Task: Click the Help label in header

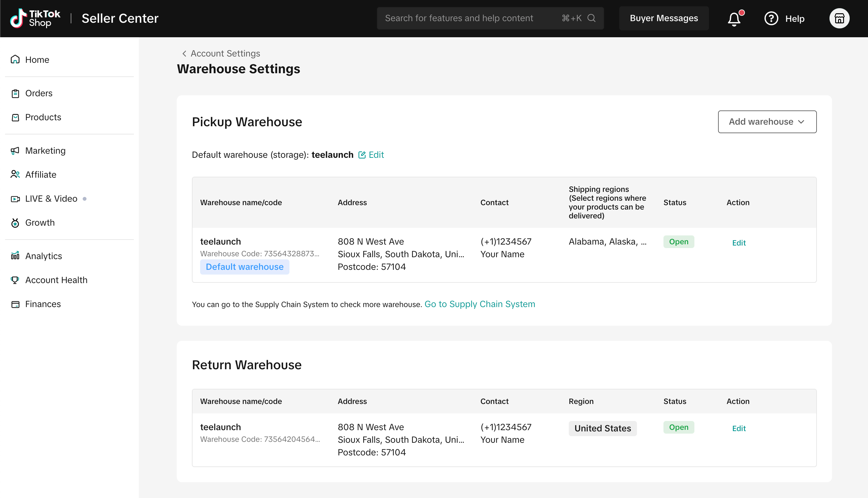Action: pyautogui.click(x=794, y=19)
